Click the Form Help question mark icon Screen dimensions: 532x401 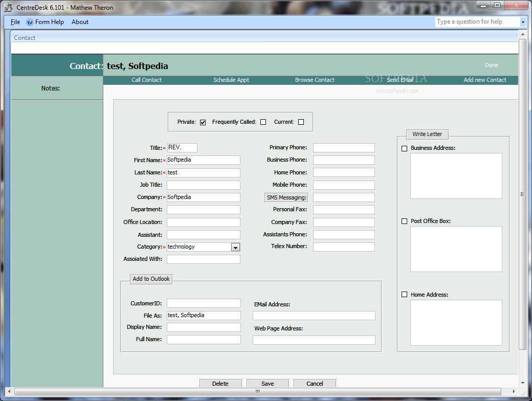coord(30,22)
